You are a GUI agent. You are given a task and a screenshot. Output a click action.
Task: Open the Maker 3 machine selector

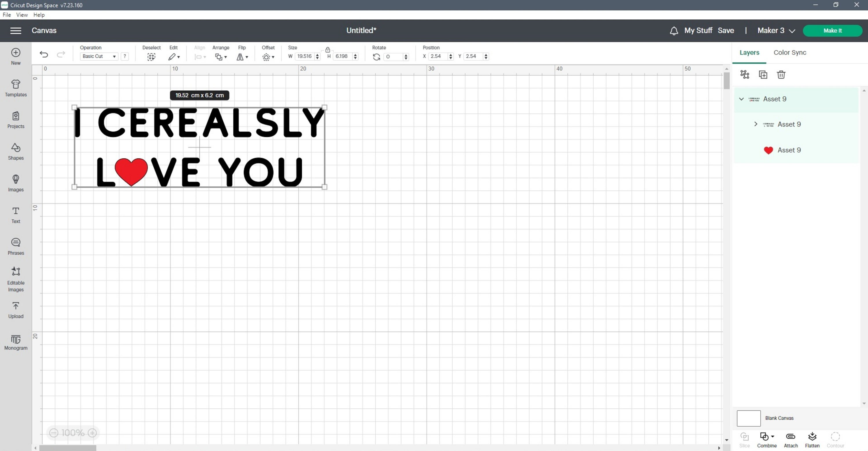(x=776, y=30)
